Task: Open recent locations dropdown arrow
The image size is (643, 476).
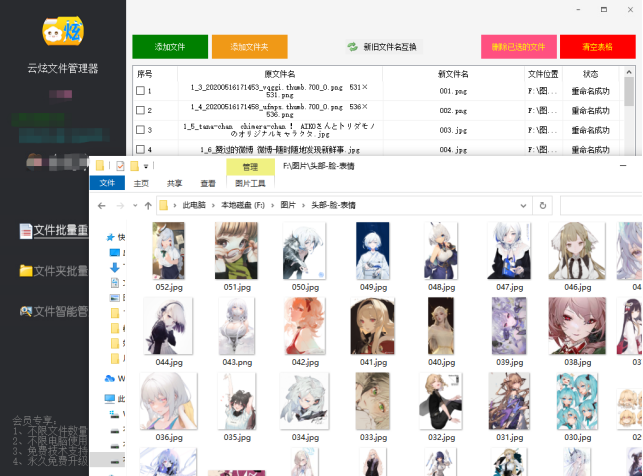Action: 135,205
